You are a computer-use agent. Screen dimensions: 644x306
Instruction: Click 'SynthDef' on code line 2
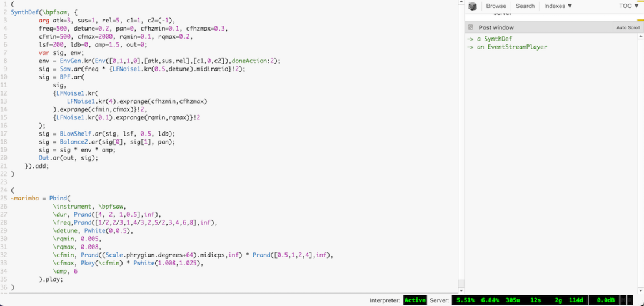24,12
